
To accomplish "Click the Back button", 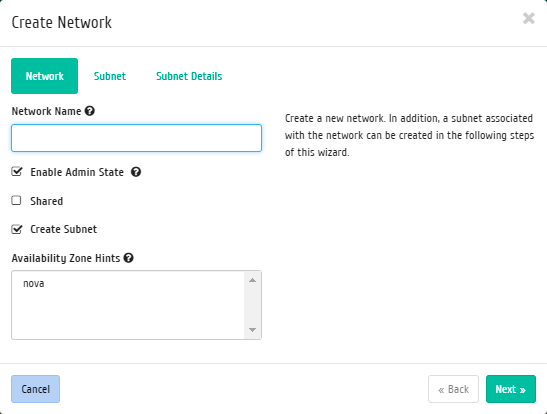I will click(x=454, y=389).
